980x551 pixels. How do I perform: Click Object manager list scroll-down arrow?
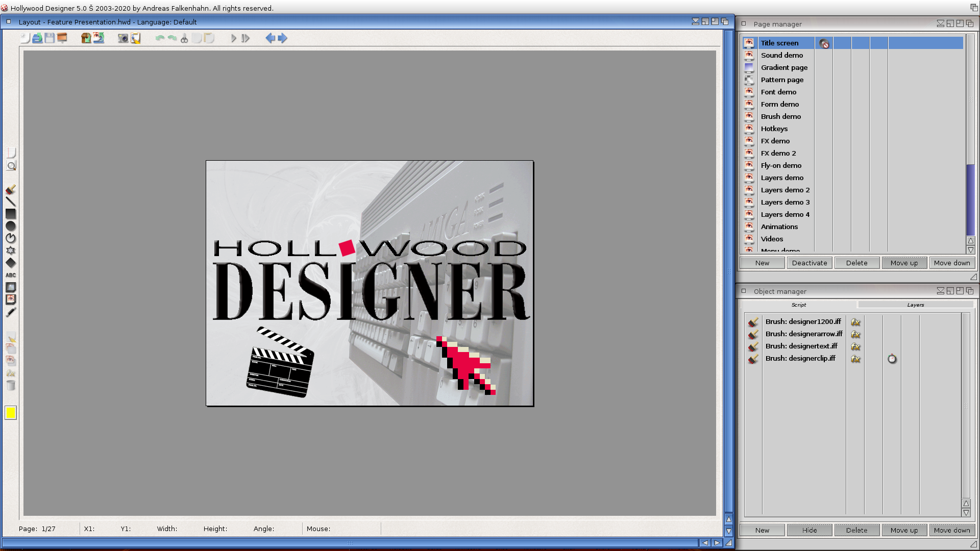coord(966,513)
